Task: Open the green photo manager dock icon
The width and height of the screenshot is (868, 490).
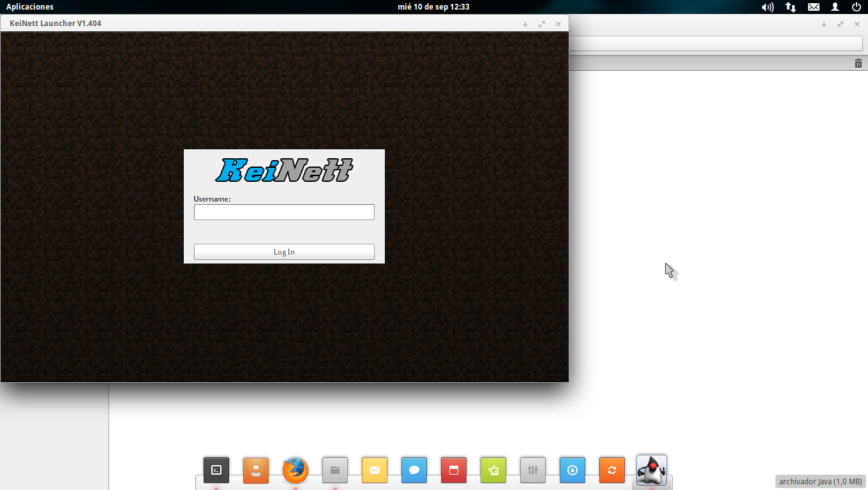Action: [x=493, y=470]
